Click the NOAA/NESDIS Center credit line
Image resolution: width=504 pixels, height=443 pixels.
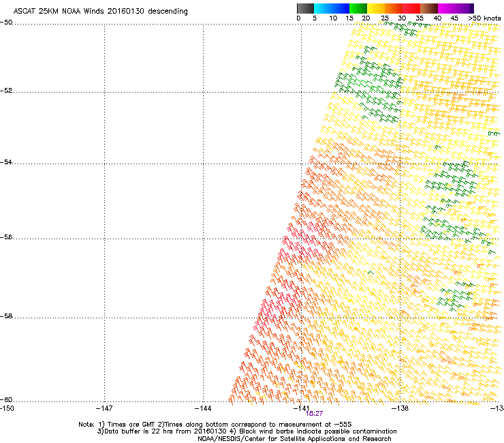coord(294,439)
